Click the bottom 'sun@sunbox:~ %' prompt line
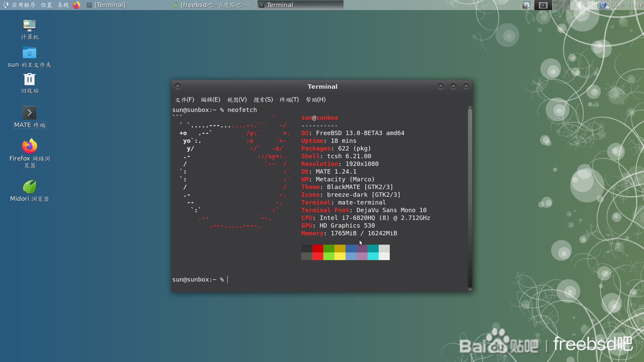 [x=198, y=280]
